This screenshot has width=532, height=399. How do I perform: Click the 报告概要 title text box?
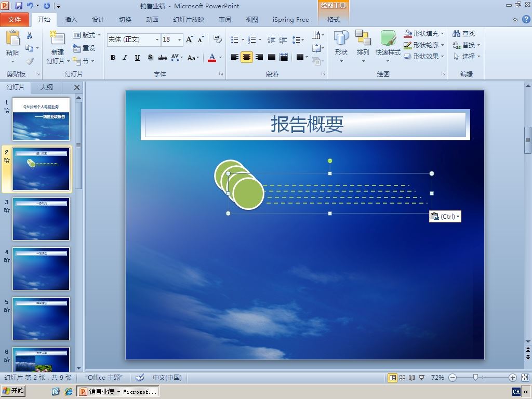pos(305,125)
